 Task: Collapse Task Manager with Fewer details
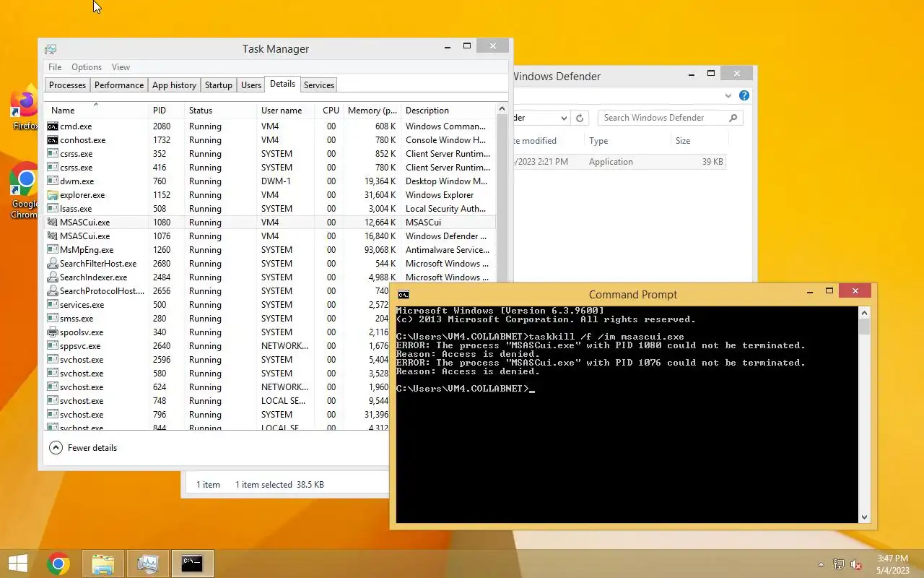point(83,448)
